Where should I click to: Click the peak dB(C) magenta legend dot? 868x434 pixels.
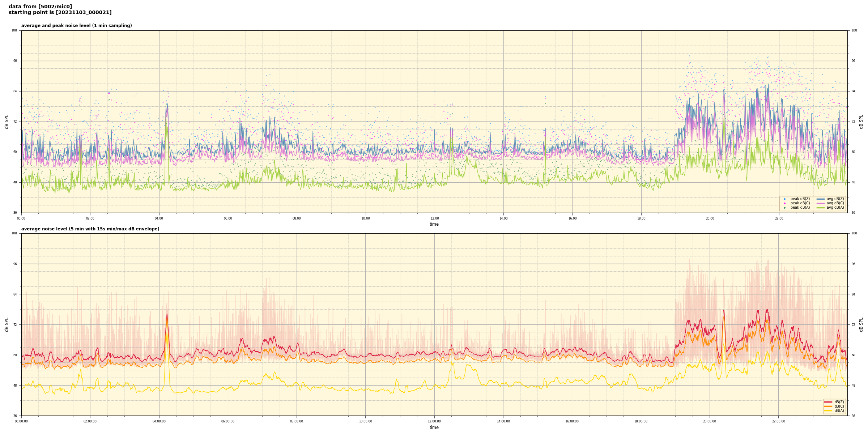[x=784, y=203]
